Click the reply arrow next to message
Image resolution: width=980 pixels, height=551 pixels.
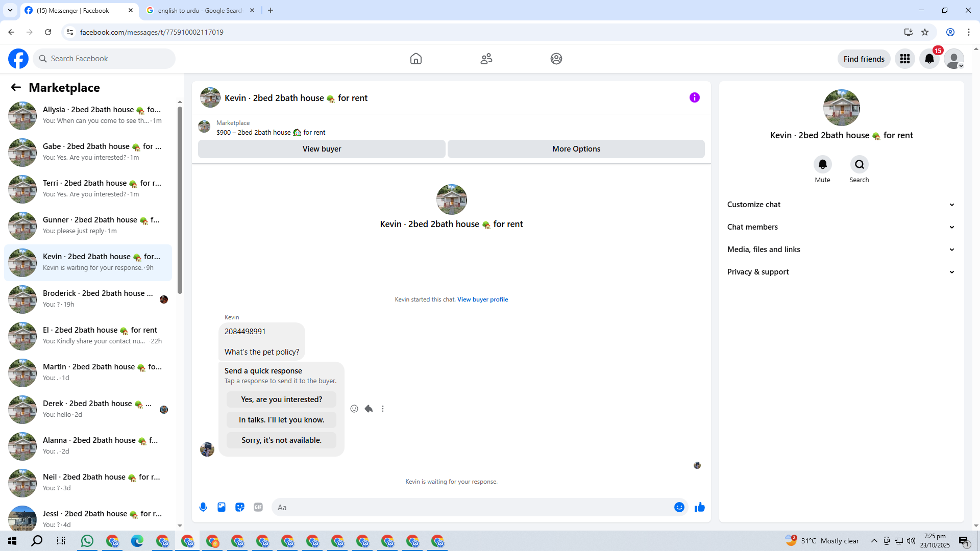pos(369,409)
